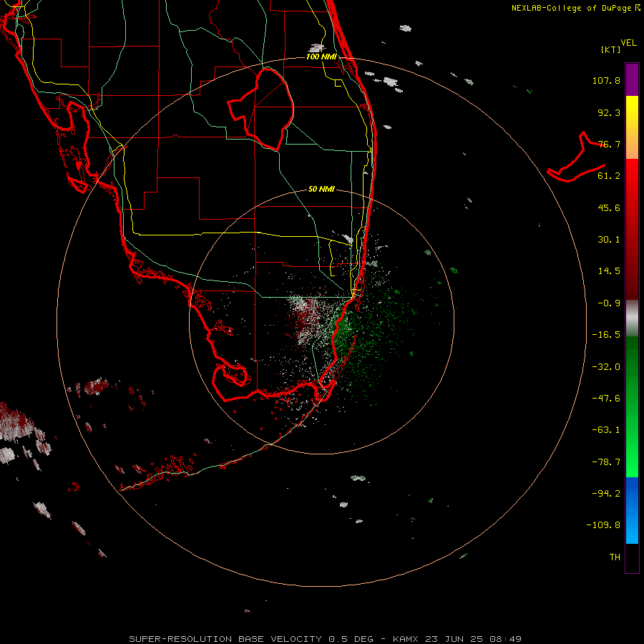Click the [KT] units label
The height and width of the screenshot is (644, 644).
[611, 49]
